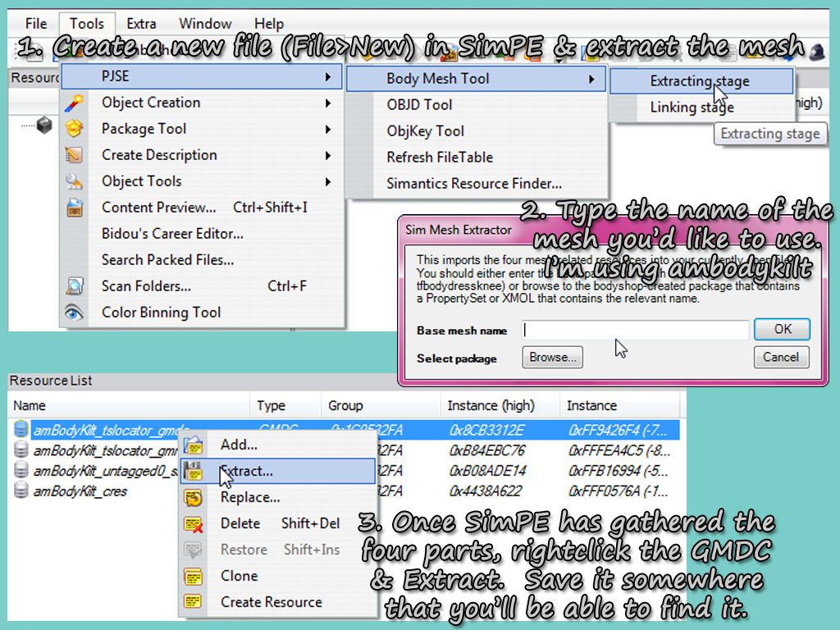Sort resource list by Group column
Image resolution: width=840 pixels, height=630 pixels.
[x=381, y=406]
